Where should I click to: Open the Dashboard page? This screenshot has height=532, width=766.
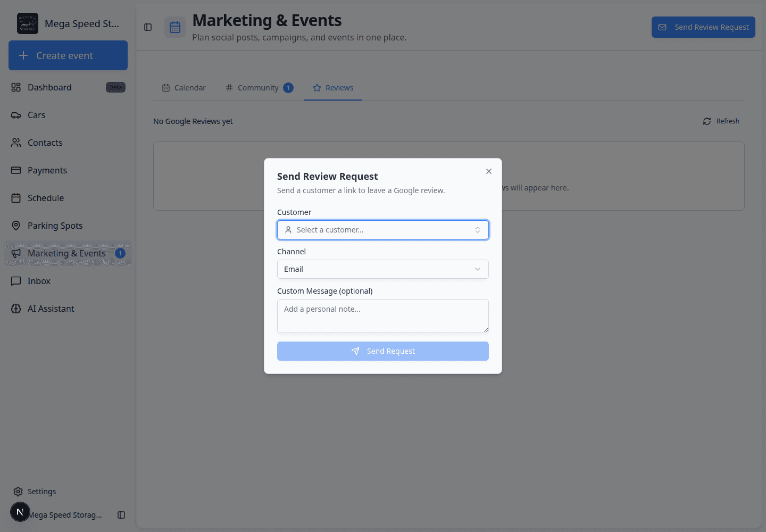68,87
